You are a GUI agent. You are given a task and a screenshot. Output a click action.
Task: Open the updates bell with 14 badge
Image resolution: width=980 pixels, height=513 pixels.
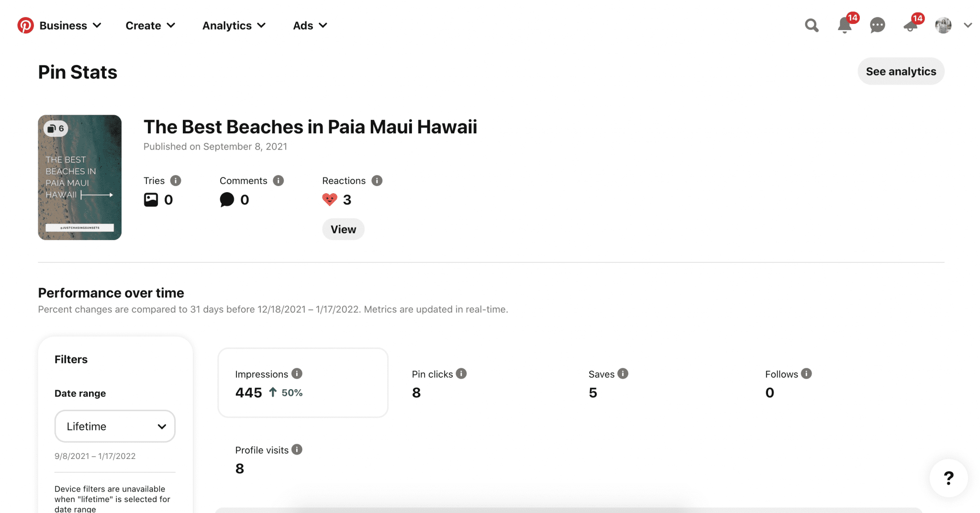click(x=910, y=25)
